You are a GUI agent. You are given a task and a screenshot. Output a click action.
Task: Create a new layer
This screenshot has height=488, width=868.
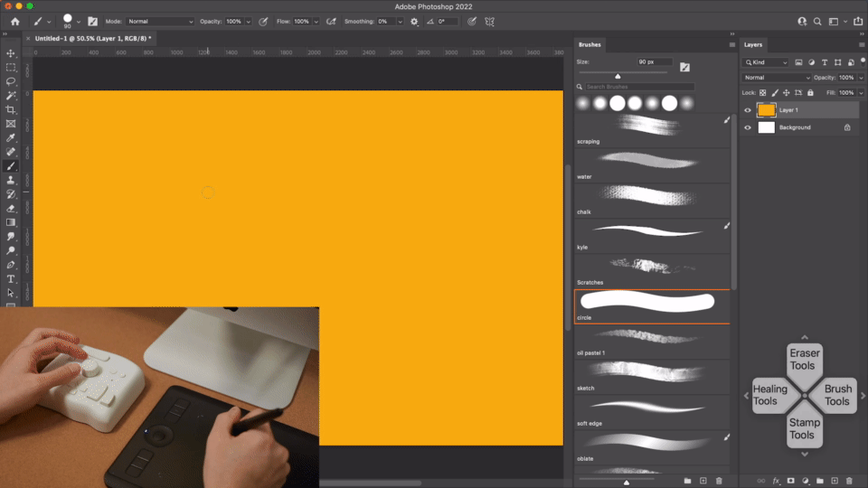[835, 481]
